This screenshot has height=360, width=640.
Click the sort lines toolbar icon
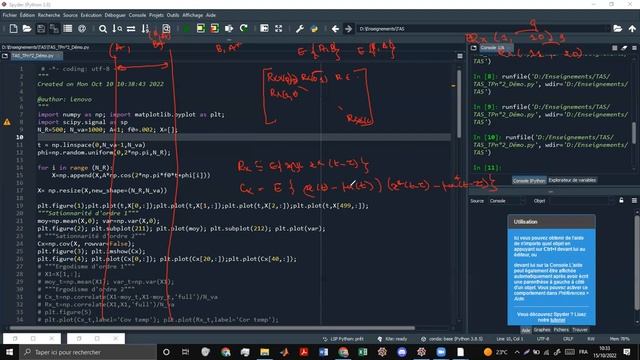point(145,29)
